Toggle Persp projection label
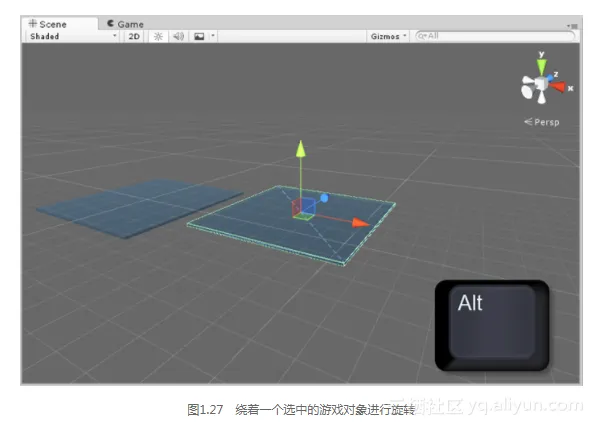This screenshot has height=426, width=594. pyautogui.click(x=542, y=122)
